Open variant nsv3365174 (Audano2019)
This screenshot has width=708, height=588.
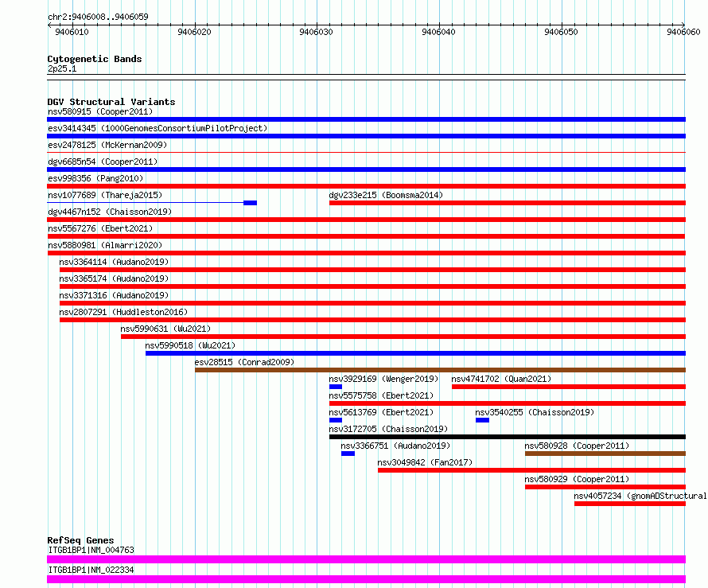point(114,278)
